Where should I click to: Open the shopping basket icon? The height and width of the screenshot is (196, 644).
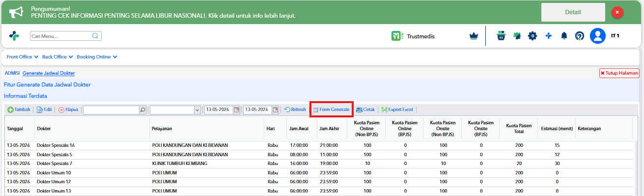point(501,36)
